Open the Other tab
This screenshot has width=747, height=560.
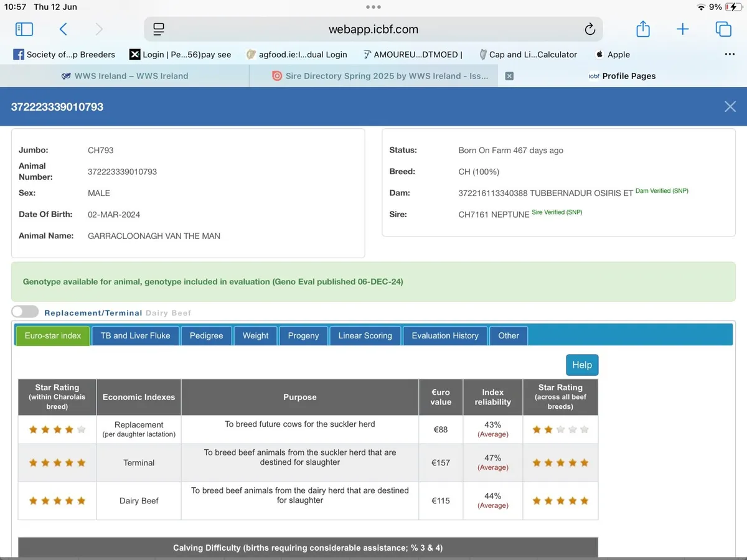(509, 335)
